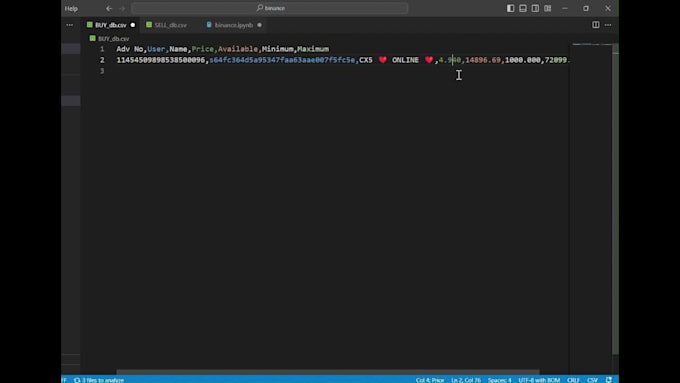This screenshot has width=680, height=383.
Task: Click the 'Available' header column
Action: point(238,49)
